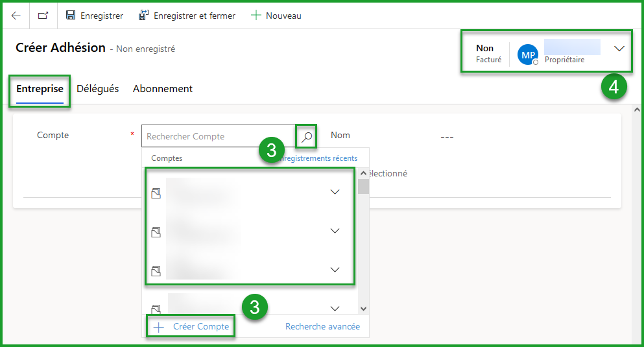Open record in new window icon
Image resolution: width=644 pixels, height=347 pixels.
[43, 16]
